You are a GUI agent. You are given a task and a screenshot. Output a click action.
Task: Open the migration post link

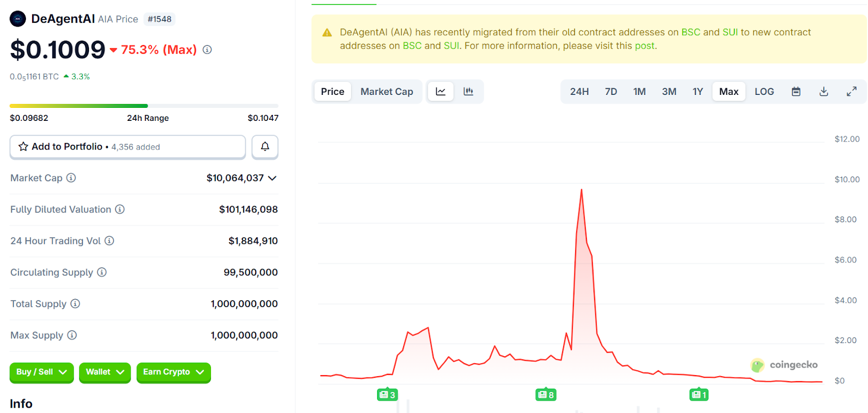[644, 46]
